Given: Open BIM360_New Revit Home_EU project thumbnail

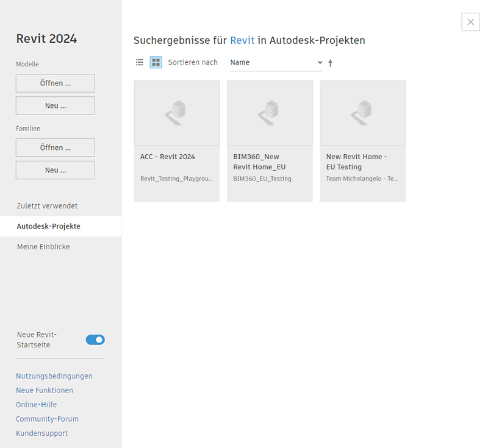Looking at the screenshot, I should point(270,113).
